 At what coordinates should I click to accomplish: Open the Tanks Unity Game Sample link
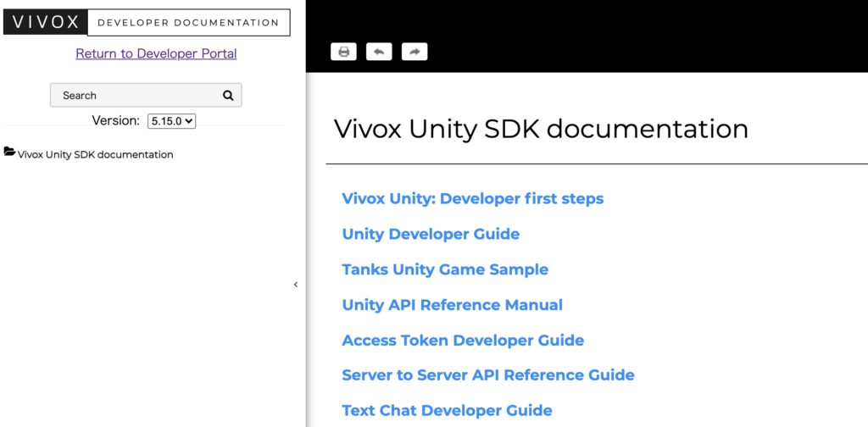click(445, 269)
